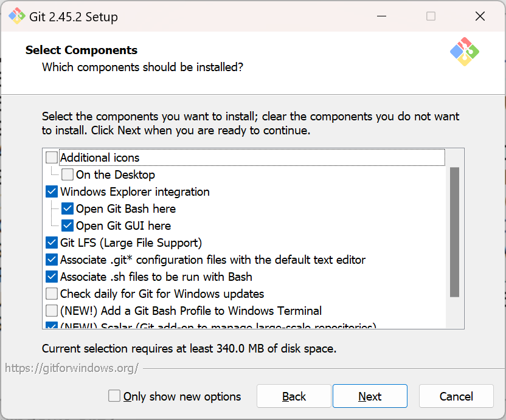Uncheck Associate .git* configuration files option
The width and height of the screenshot is (506, 420).
point(52,260)
